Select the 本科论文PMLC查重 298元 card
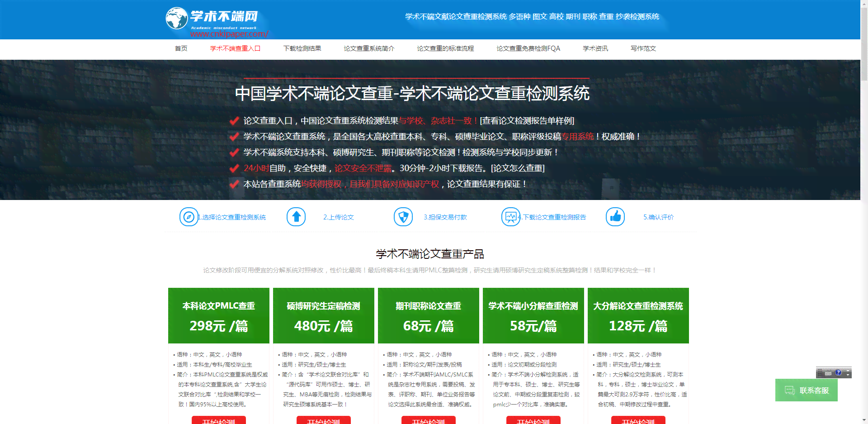The height and width of the screenshot is (424, 868). (x=219, y=316)
